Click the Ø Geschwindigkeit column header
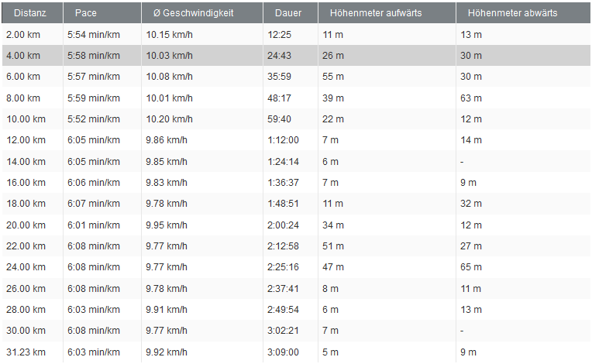 tap(189, 13)
